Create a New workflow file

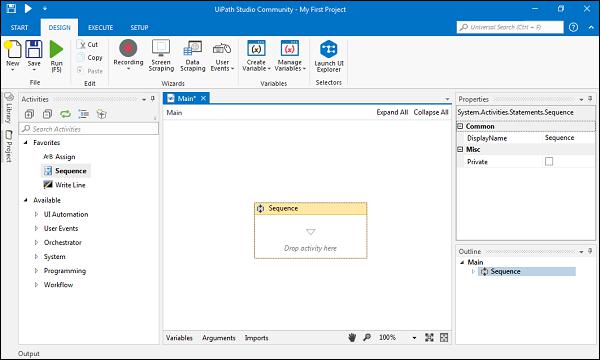point(12,55)
